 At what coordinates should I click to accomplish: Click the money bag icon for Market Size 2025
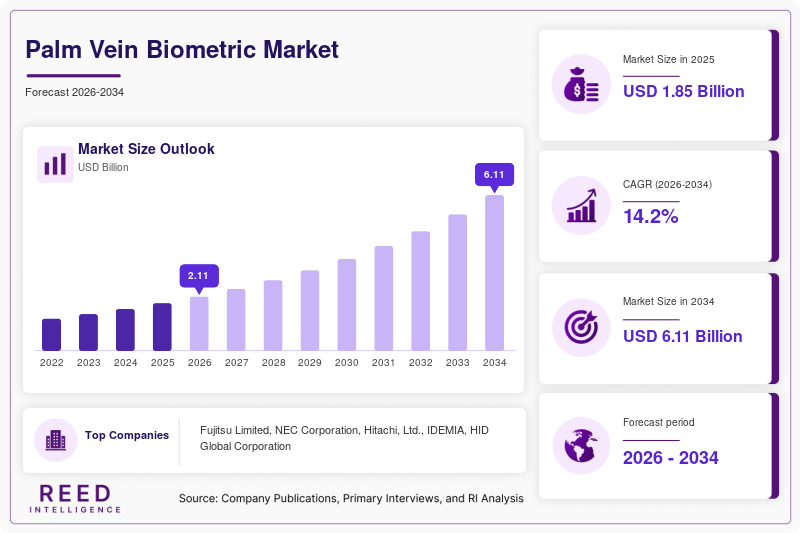pyautogui.click(x=581, y=84)
